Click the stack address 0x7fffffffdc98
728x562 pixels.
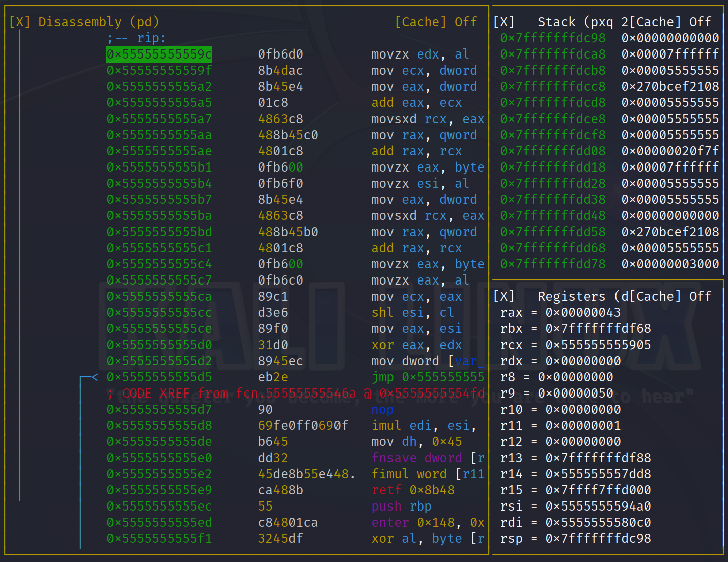coord(553,38)
